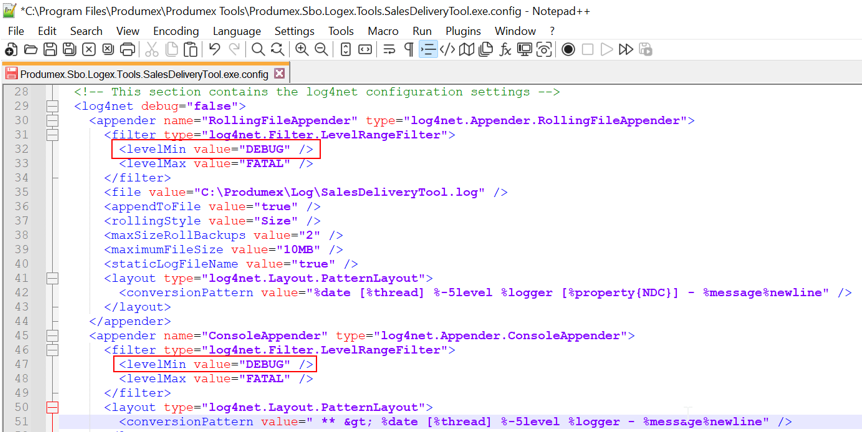Open the Run menu

[x=422, y=31]
